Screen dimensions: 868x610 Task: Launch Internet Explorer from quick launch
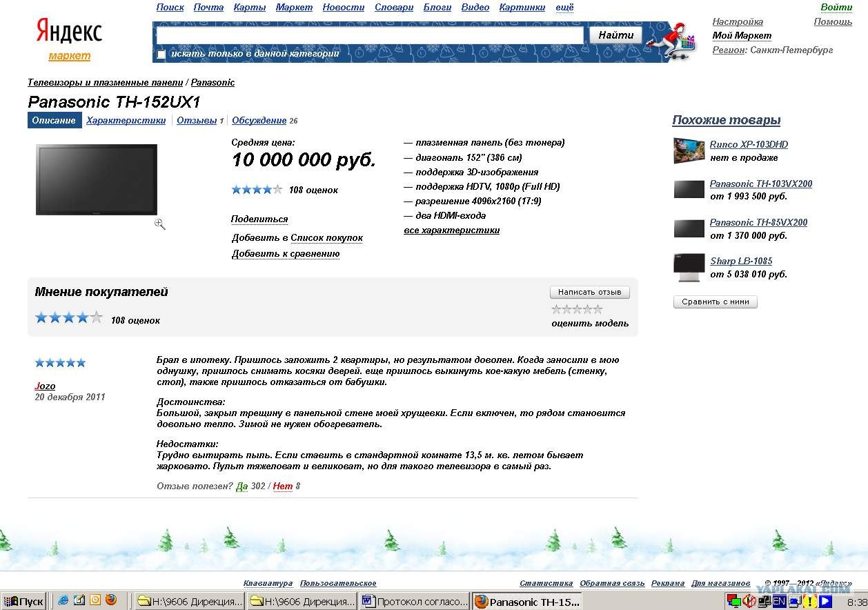(x=63, y=600)
